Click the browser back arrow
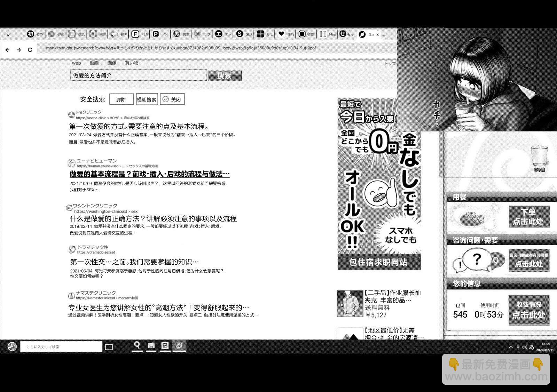Screen dimensions: 557x392 [x=7, y=50]
